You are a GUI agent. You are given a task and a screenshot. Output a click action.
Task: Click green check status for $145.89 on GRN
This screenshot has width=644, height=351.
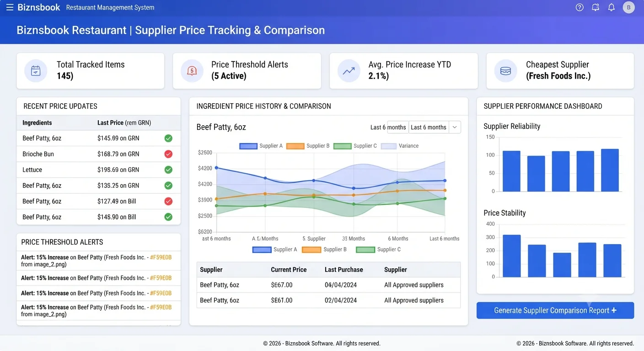[x=168, y=138]
